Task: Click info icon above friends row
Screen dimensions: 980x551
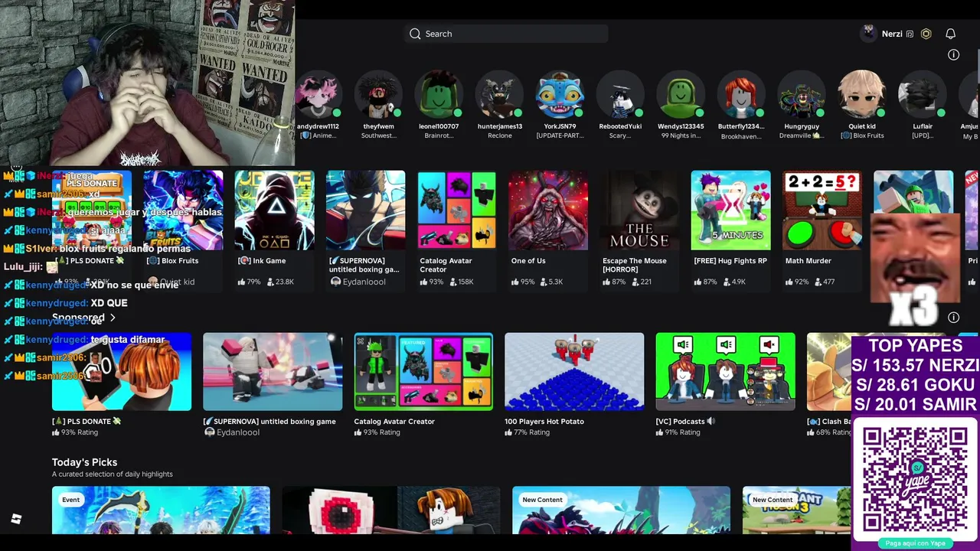Action: click(x=953, y=55)
